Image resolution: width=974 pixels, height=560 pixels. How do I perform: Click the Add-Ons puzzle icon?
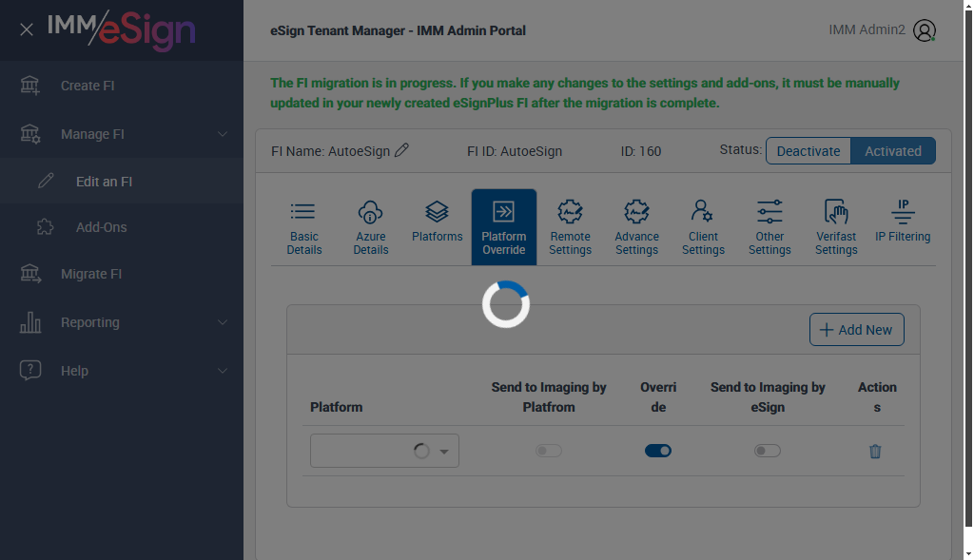pos(45,226)
